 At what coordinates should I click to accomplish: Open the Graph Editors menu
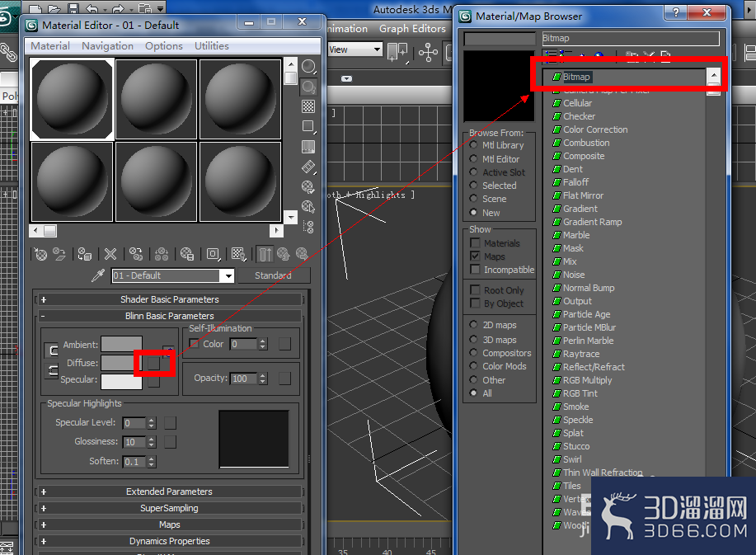(x=412, y=28)
